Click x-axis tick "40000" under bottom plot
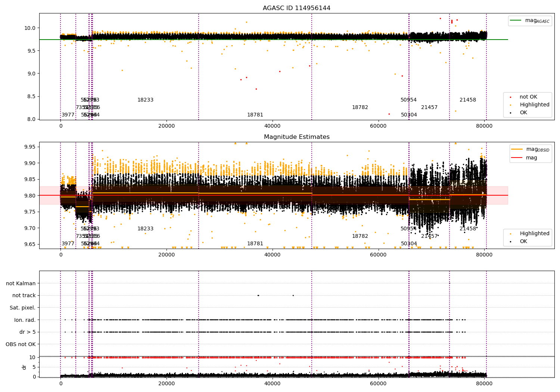Screen dimensions: 560x392 273,384
